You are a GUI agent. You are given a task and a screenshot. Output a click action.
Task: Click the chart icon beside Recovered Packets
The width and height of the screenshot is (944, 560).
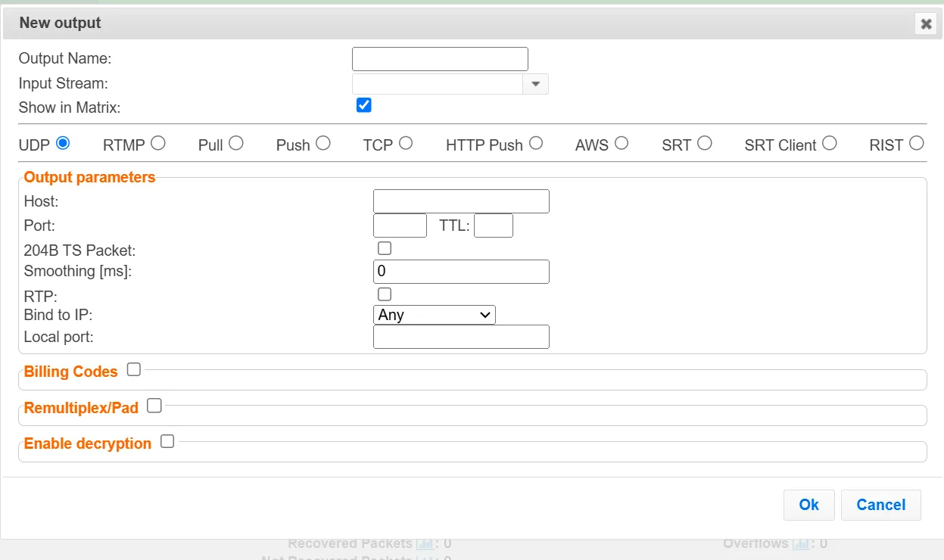tap(424, 543)
